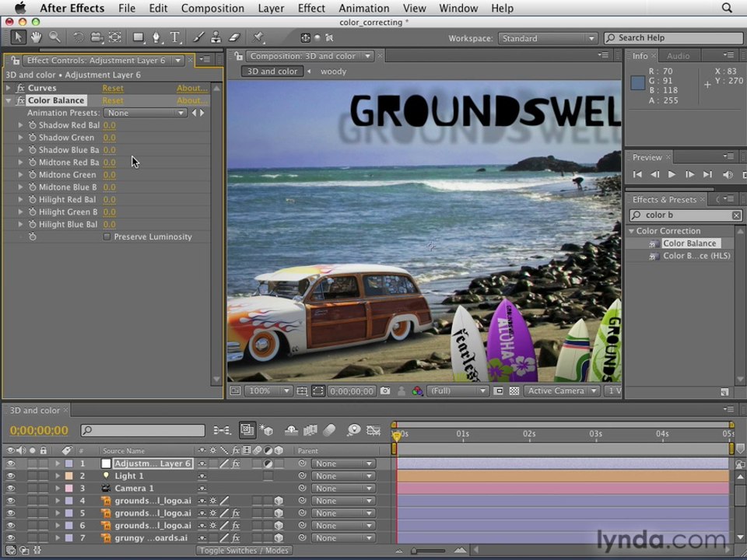Hide the Camera 1 layer
747x560 pixels.
[x=10, y=488]
